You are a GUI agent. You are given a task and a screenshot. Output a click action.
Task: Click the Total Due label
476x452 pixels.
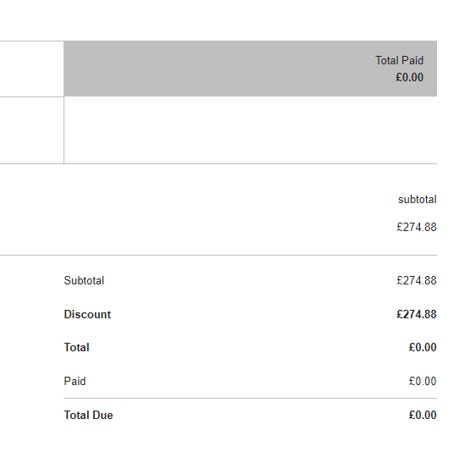(x=88, y=415)
